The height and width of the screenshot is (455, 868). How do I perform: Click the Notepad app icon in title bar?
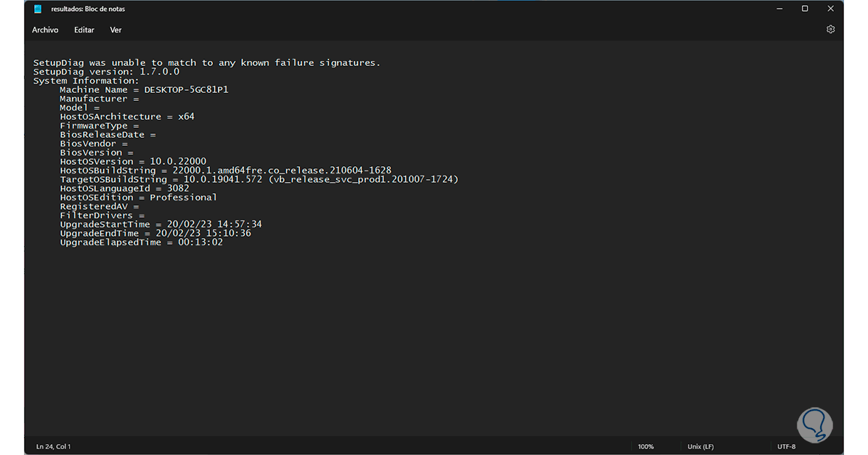38,9
